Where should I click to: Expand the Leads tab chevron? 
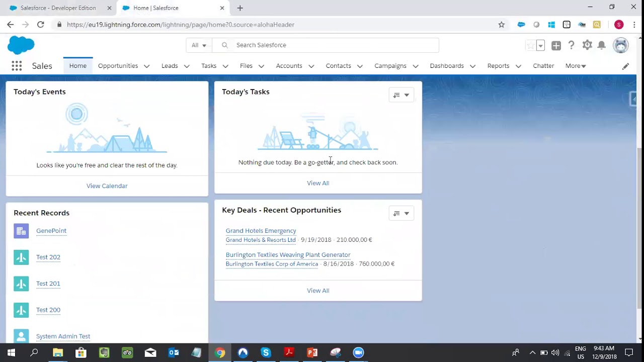click(187, 66)
